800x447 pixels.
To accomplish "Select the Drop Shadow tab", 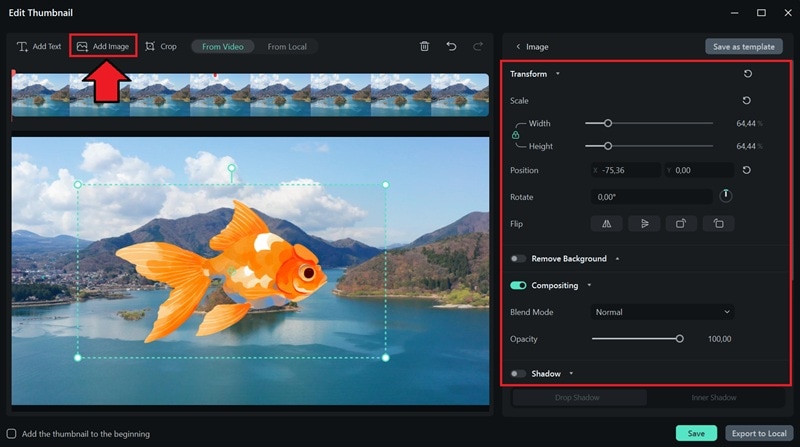I will point(579,398).
